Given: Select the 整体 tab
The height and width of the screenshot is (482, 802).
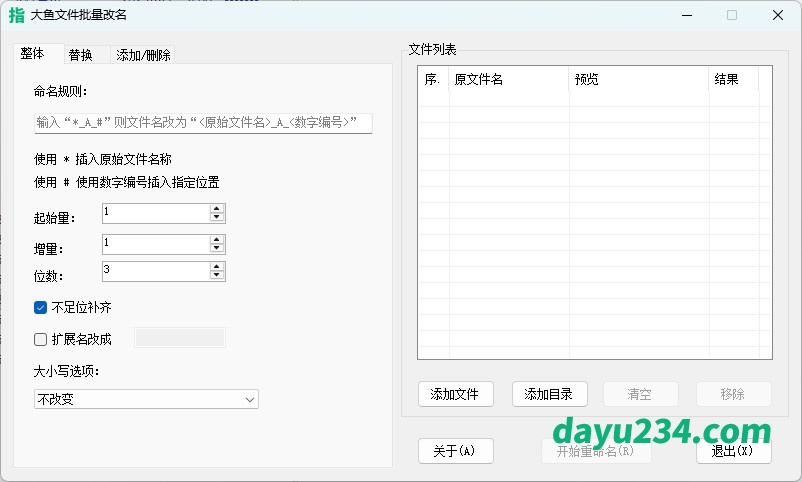Looking at the screenshot, I should pos(33,54).
